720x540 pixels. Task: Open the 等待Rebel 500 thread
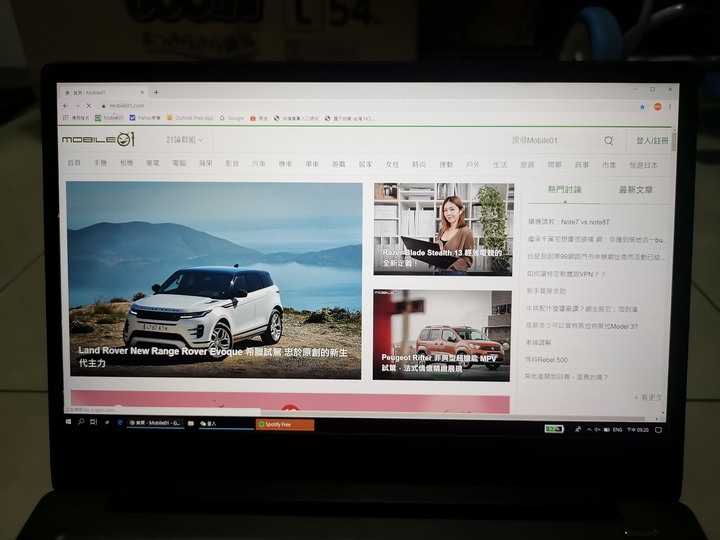546,360
